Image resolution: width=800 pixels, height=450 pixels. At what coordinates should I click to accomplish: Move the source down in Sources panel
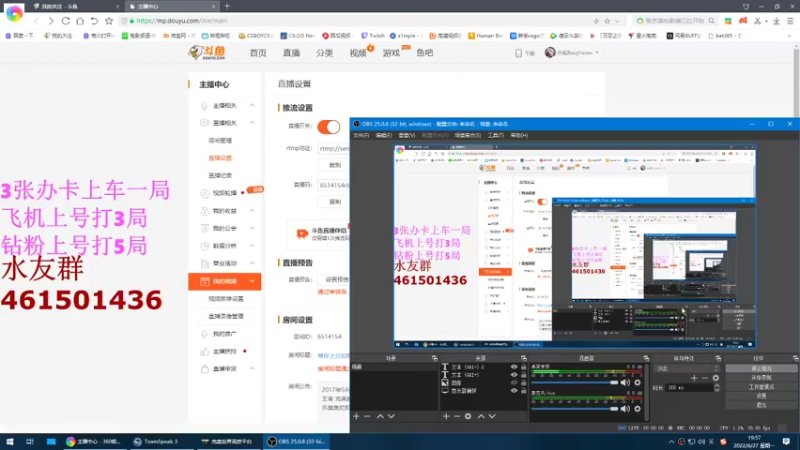tap(492, 416)
